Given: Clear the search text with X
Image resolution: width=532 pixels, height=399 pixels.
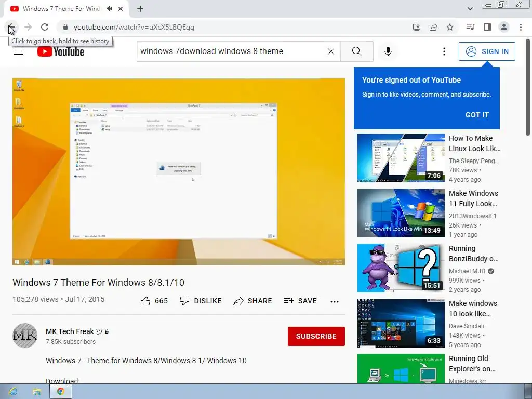Looking at the screenshot, I should coord(331,51).
